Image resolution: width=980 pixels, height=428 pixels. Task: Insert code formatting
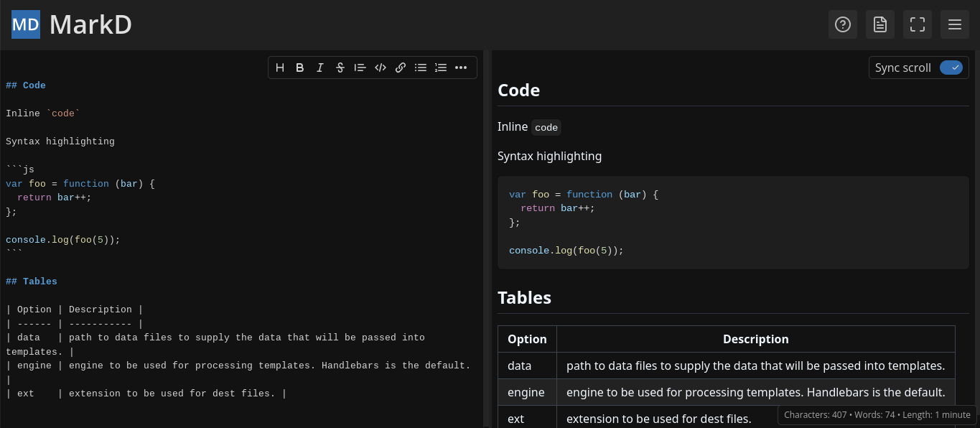tap(381, 68)
